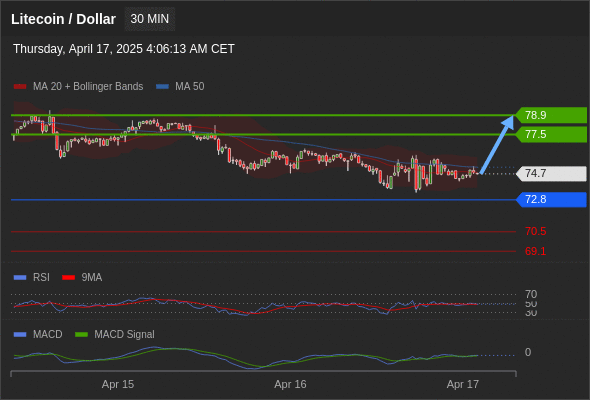Click the Apr 17 date axis label
Viewport: 590px width, 400px height.
click(x=463, y=384)
